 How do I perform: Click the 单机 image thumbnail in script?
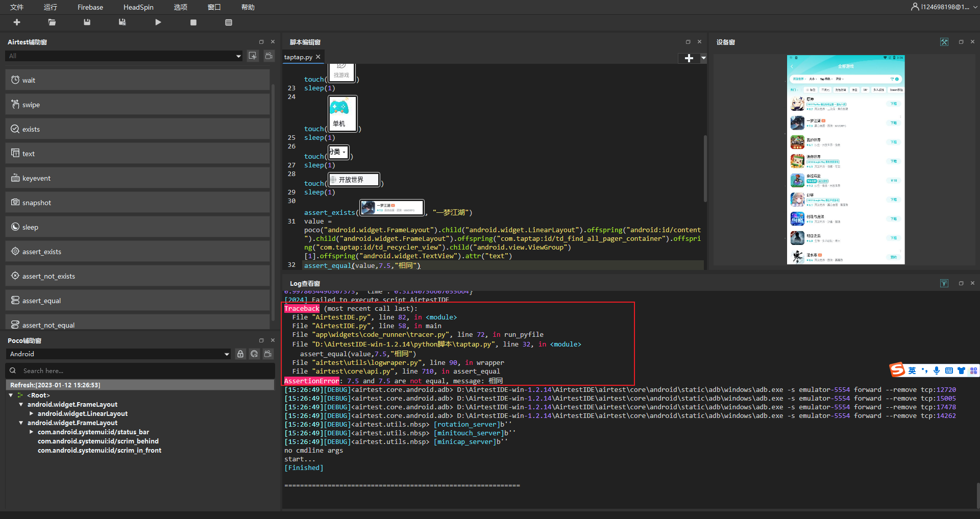coord(342,113)
